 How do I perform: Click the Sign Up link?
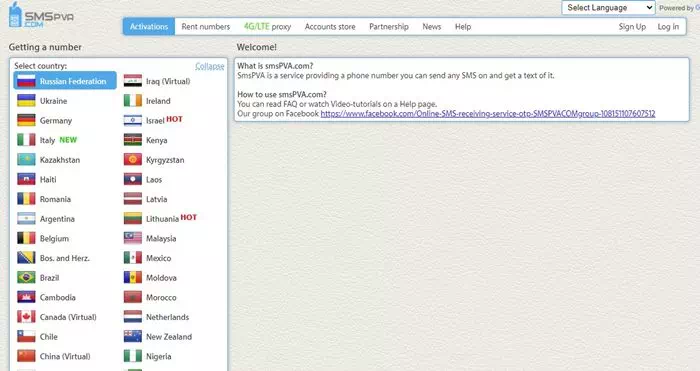click(632, 27)
